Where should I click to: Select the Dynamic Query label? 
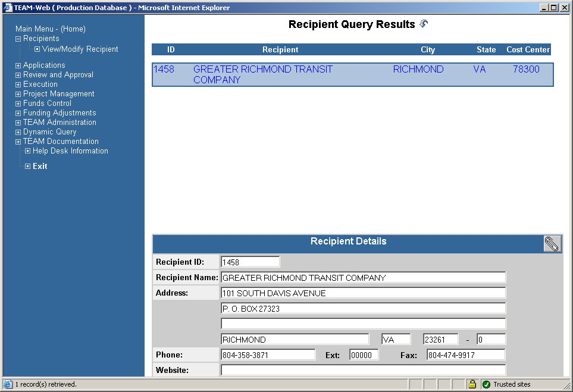50,131
